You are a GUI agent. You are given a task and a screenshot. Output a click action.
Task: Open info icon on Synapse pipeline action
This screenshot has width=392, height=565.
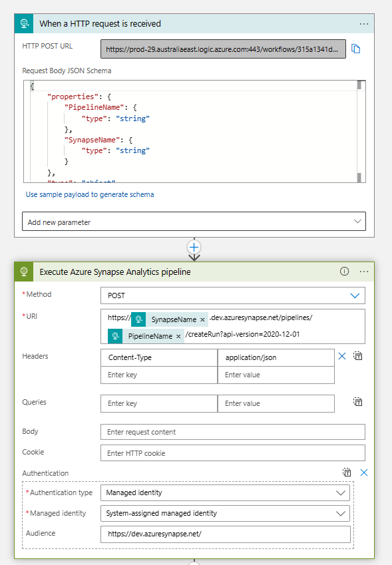(x=345, y=272)
